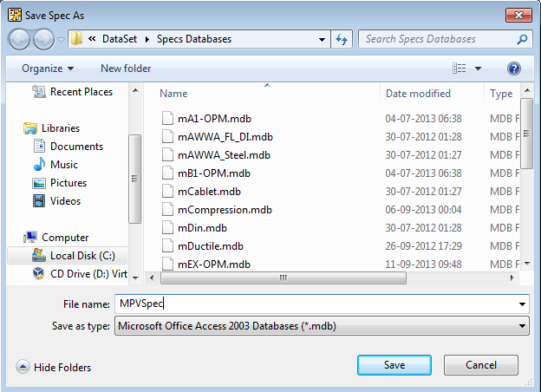
Task: Click file list scroll down arrow
Action: pyautogui.click(x=527, y=264)
